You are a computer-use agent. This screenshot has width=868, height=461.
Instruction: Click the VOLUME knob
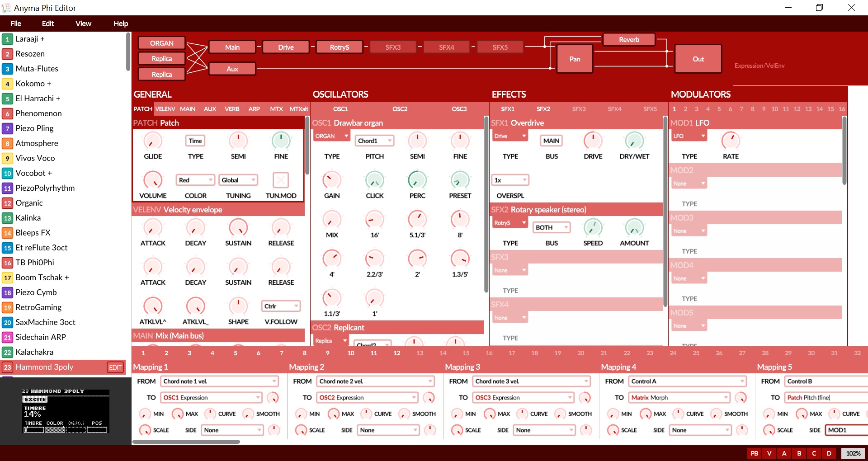click(153, 180)
